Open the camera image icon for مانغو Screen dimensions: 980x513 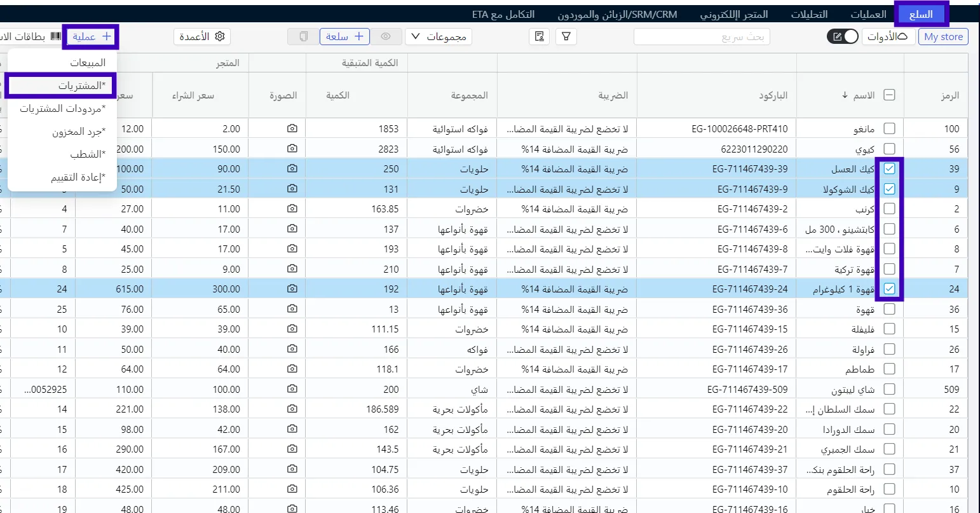click(x=292, y=128)
